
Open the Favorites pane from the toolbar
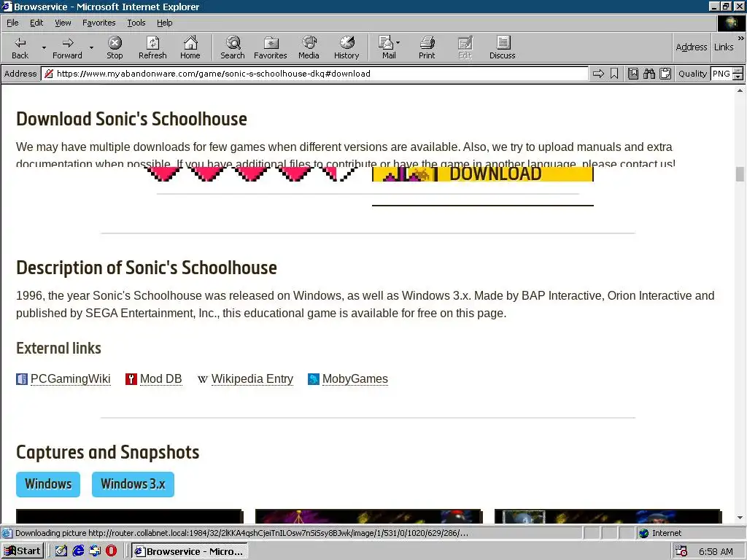(271, 47)
